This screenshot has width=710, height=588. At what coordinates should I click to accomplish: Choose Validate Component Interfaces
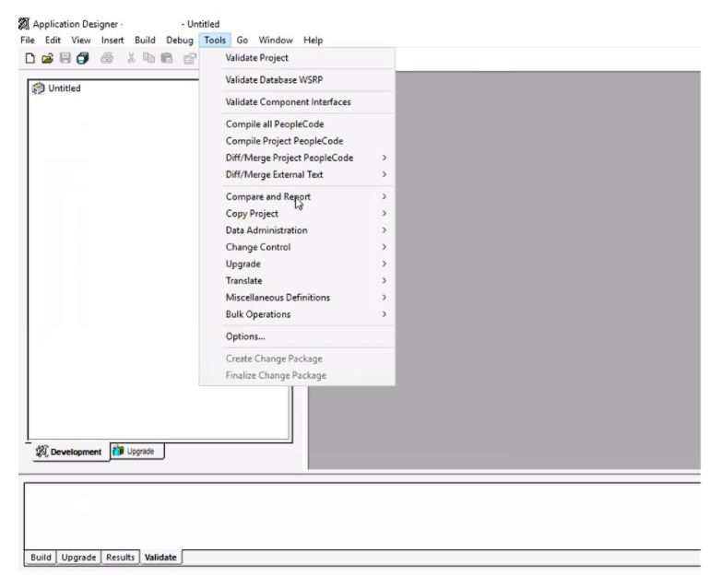click(x=297, y=102)
